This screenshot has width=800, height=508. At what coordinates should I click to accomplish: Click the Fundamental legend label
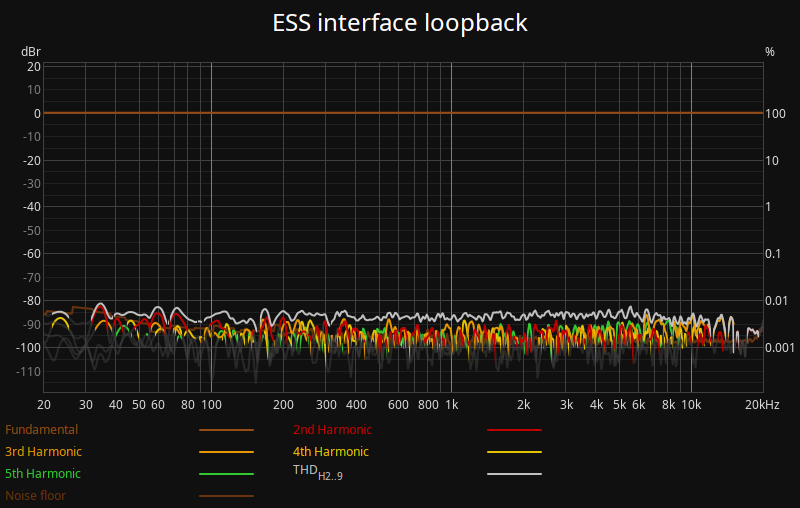pyautogui.click(x=41, y=429)
